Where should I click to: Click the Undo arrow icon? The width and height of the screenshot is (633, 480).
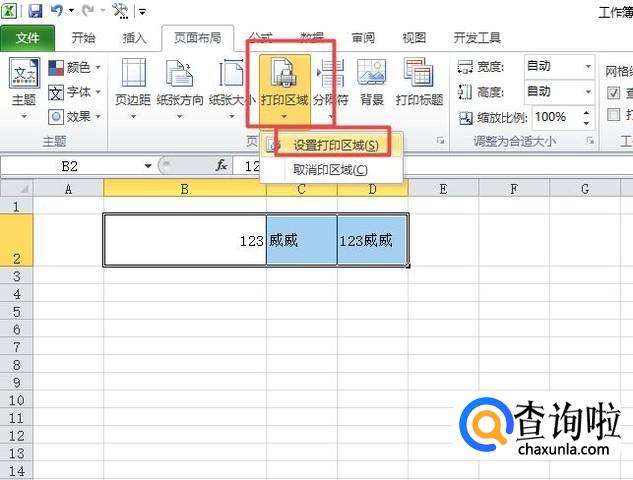point(57,11)
